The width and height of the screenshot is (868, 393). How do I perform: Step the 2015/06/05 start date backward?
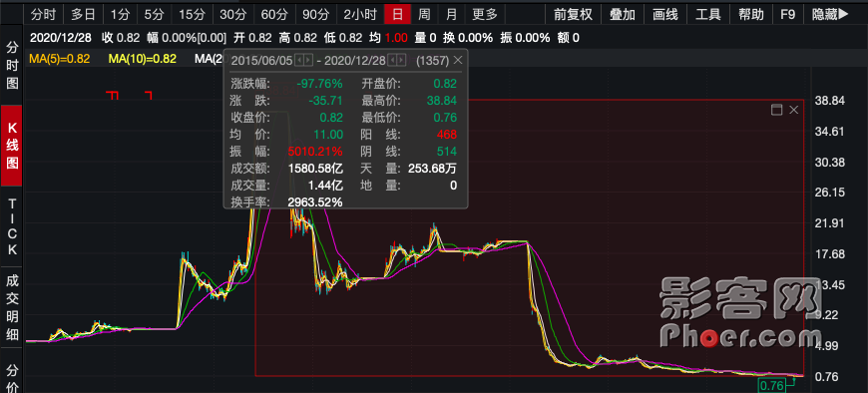(299, 60)
